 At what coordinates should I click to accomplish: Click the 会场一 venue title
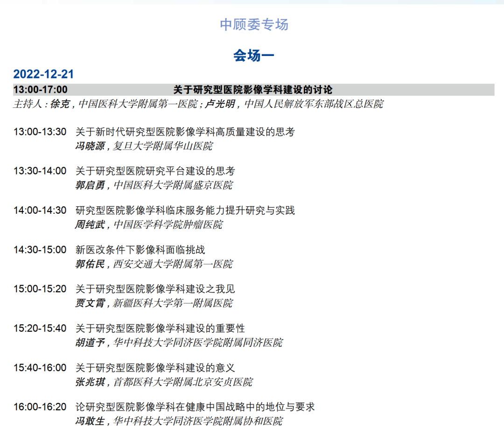click(253, 55)
